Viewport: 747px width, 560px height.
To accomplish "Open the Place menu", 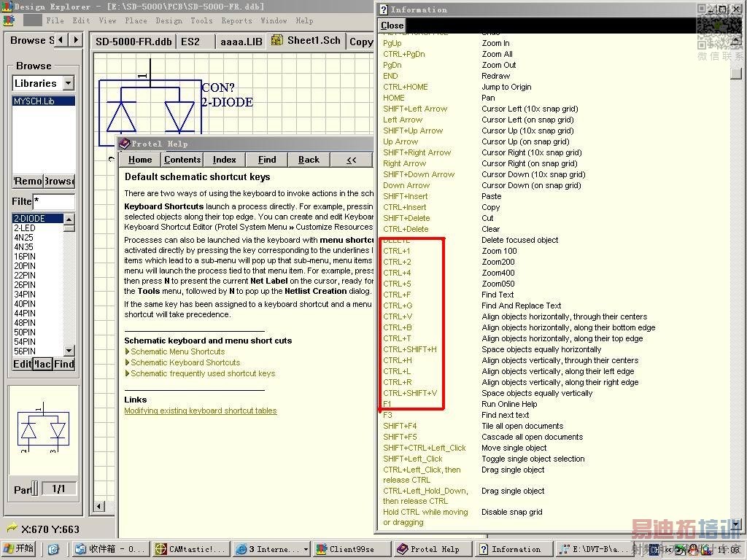I will click(136, 20).
